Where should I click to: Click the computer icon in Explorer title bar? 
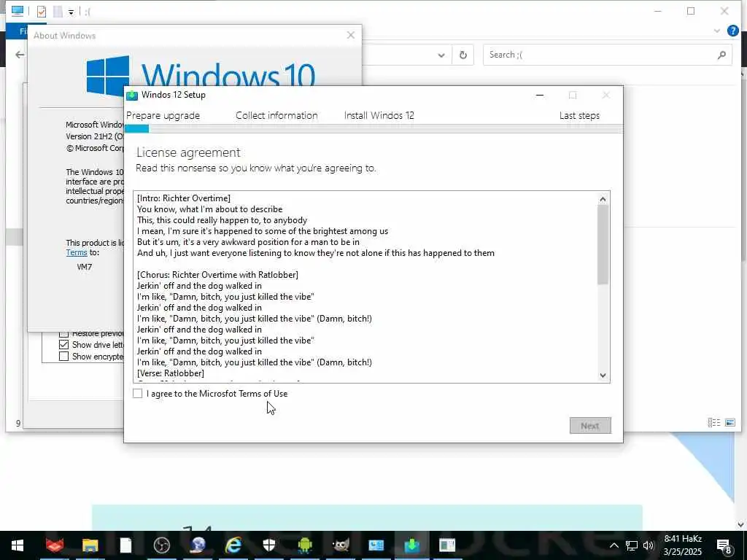pyautogui.click(x=18, y=10)
